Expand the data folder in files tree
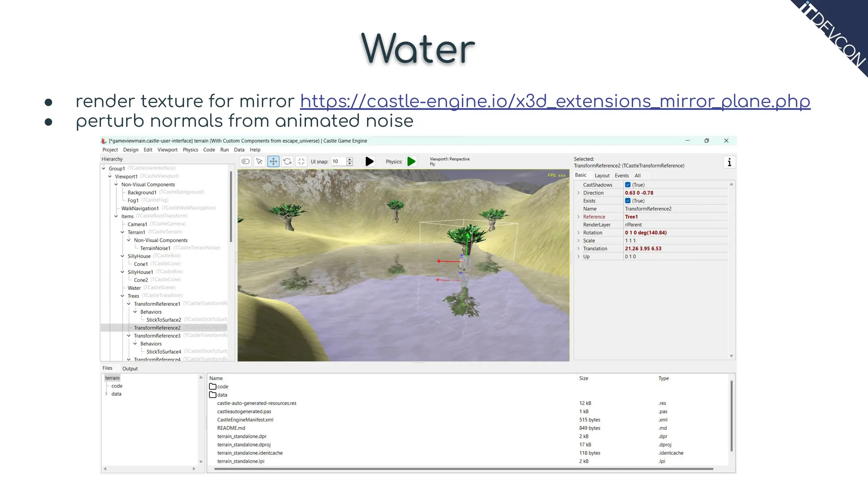The height and width of the screenshot is (488, 868). click(x=106, y=394)
